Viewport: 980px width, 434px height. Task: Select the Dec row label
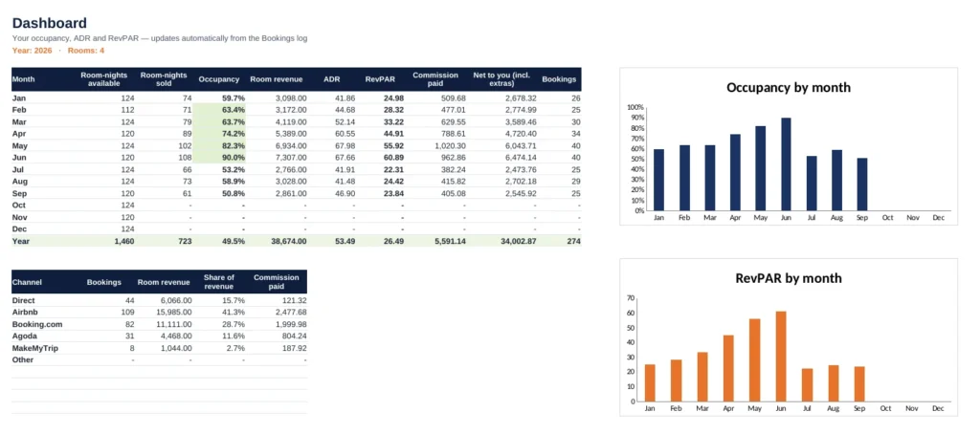click(x=19, y=229)
